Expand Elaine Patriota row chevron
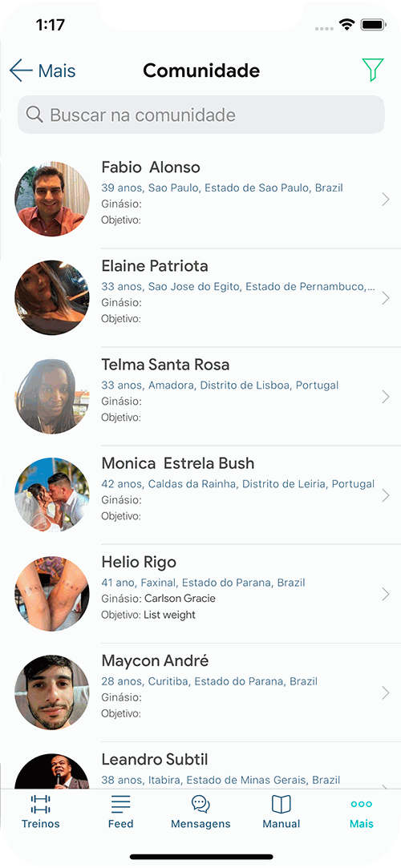The image size is (401, 868). coord(386,298)
